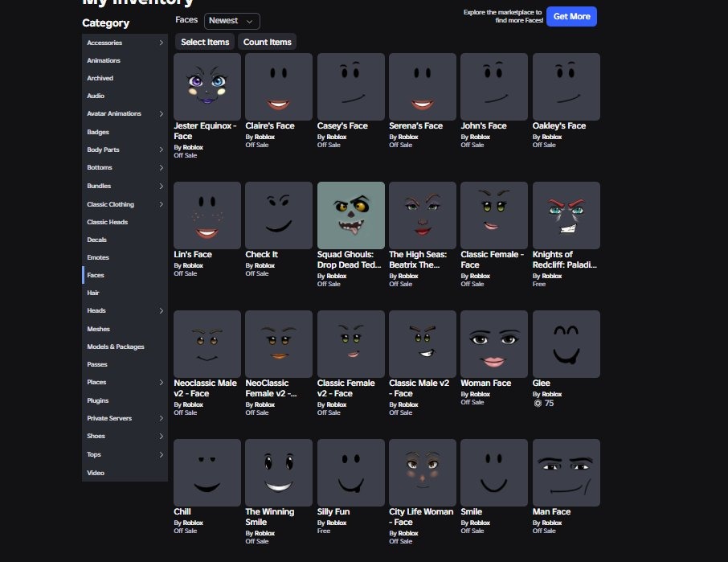
Task: Click the Man Face thumbnail
Action: coord(566,473)
